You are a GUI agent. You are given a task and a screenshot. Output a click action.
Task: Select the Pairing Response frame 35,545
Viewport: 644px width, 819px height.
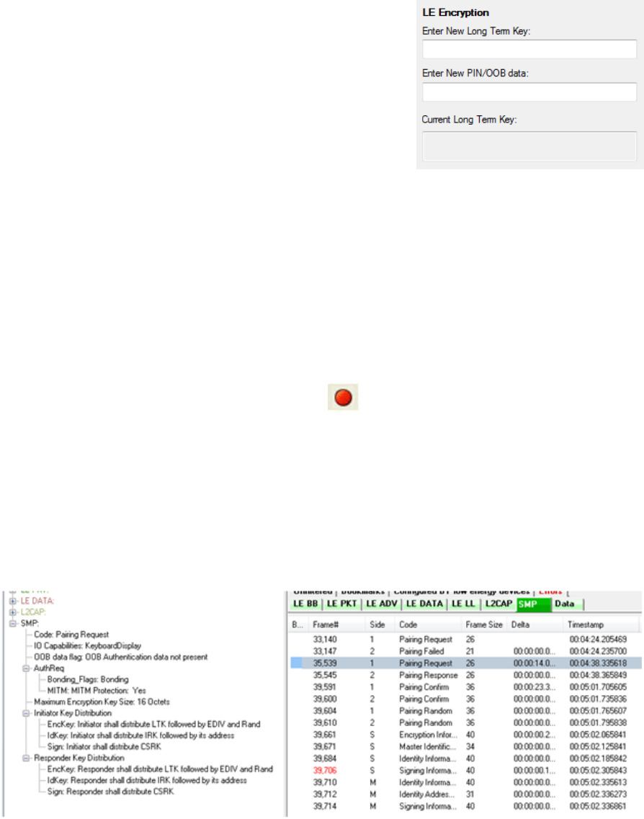click(x=428, y=675)
